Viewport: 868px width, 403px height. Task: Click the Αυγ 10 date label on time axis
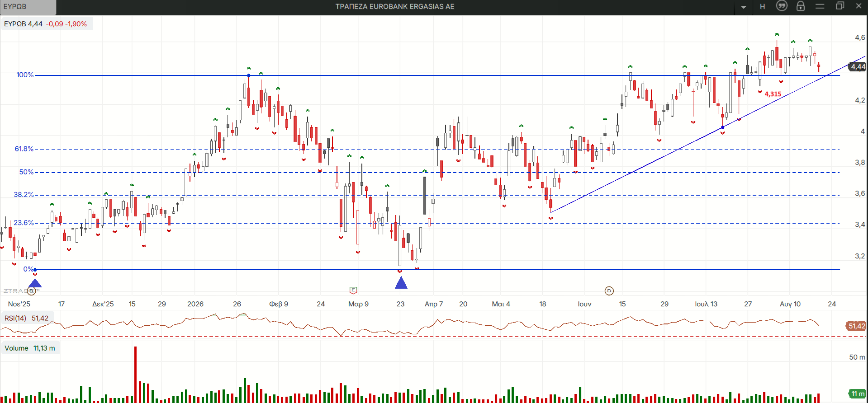tap(790, 304)
